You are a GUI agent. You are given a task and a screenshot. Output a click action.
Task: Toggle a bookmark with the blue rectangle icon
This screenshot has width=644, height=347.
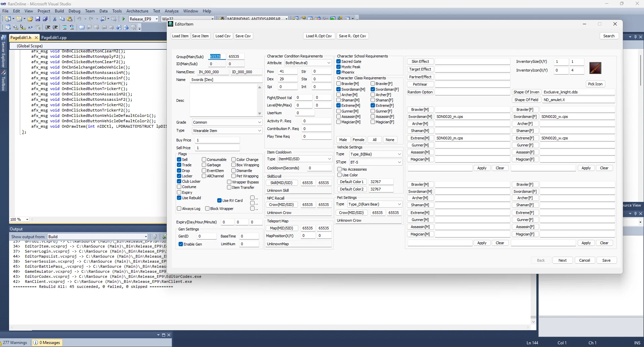point(82,28)
